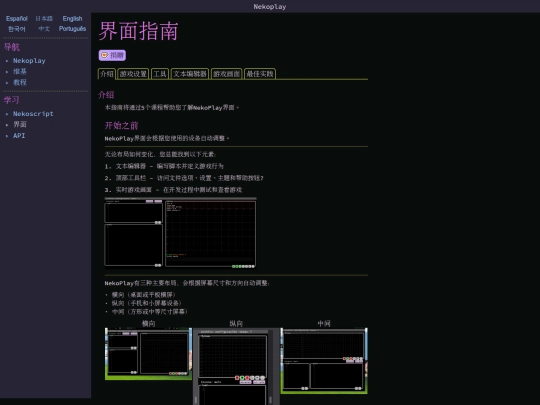Click the 学习 sidebar heading
The width and height of the screenshot is (540, 405).
pyautogui.click(x=12, y=100)
